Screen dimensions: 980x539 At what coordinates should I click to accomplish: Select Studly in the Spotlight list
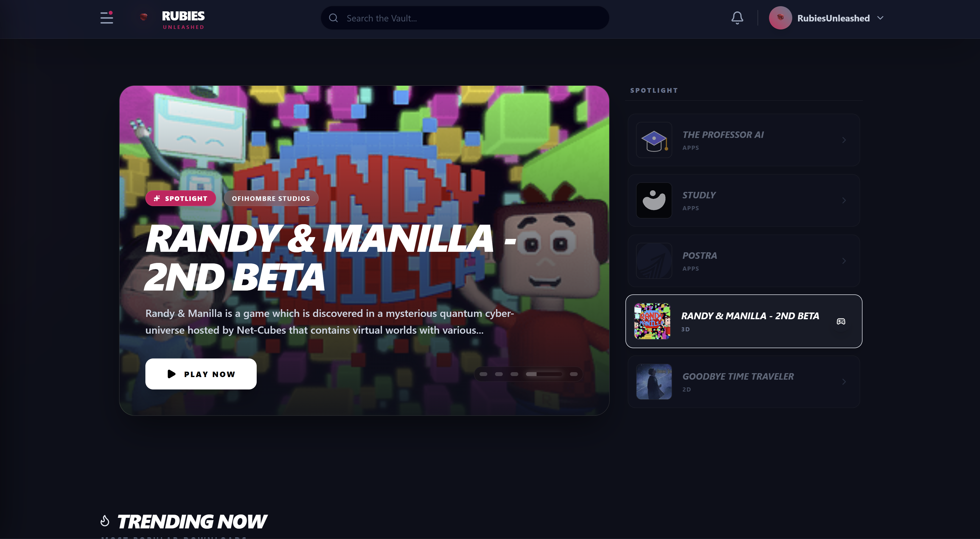click(x=743, y=200)
